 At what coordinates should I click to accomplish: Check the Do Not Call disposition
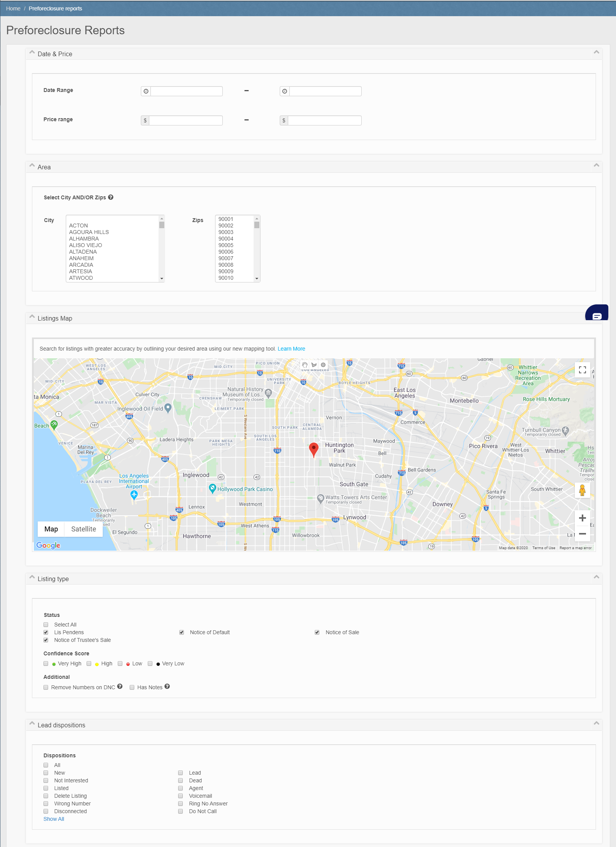pyautogui.click(x=180, y=811)
